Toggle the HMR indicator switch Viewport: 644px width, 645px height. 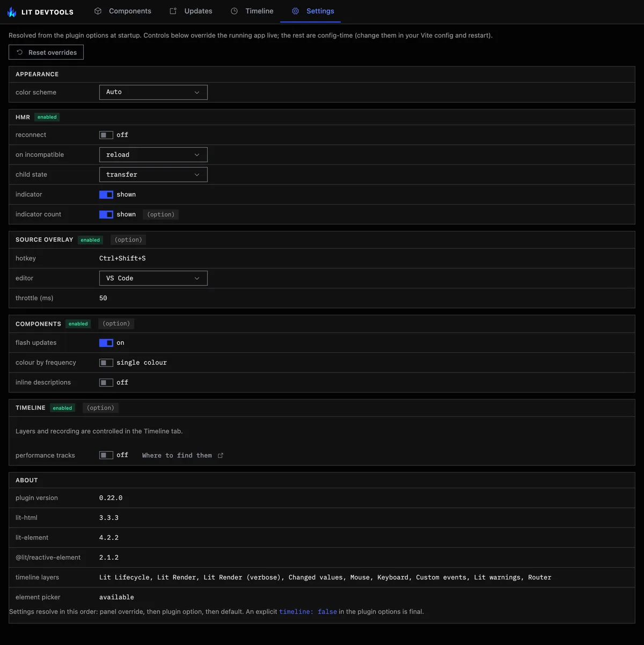coord(106,194)
